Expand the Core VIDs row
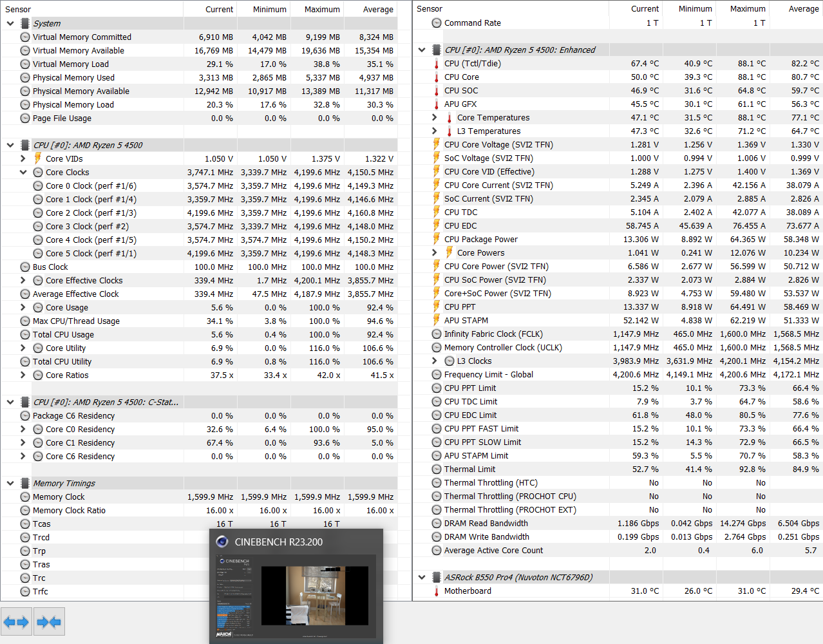 pos(23,158)
